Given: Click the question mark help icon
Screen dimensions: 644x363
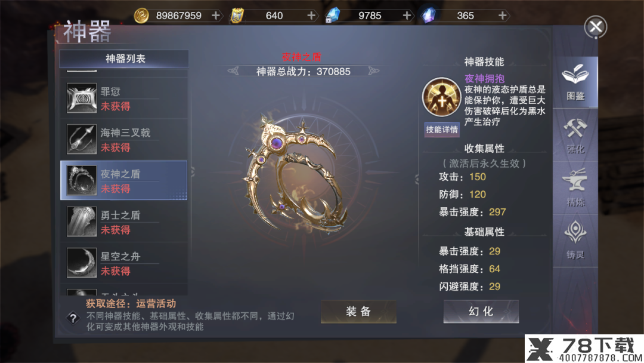Looking at the screenshot, I should click(73, 318).
